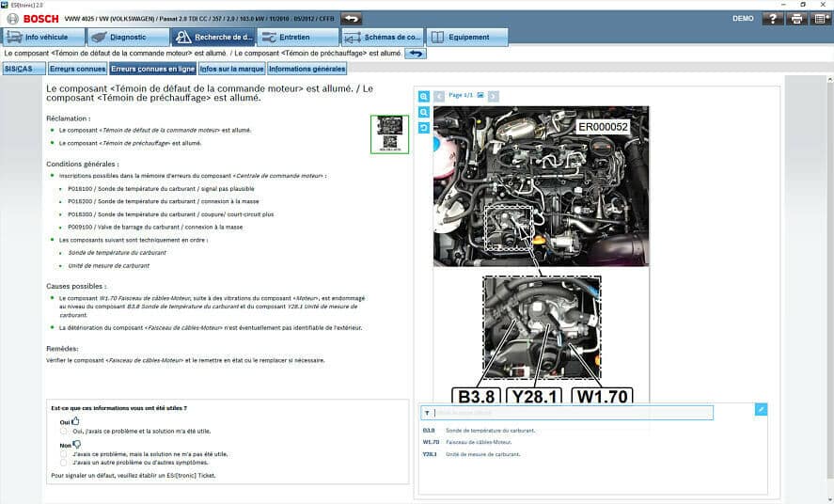This screenshot has width=834, height=504.
Task: Click the printer icon in the header
Action: (796, 19)
